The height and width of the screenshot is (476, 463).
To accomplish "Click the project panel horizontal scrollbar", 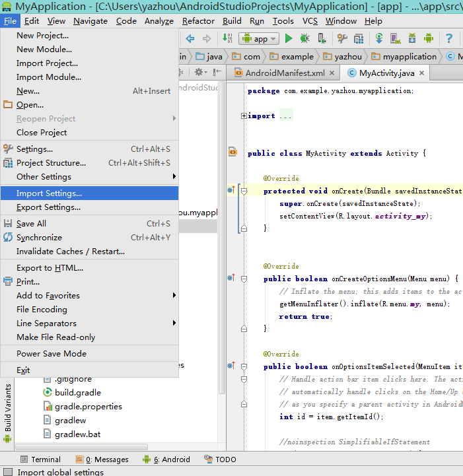I will (x=81, y=447).
